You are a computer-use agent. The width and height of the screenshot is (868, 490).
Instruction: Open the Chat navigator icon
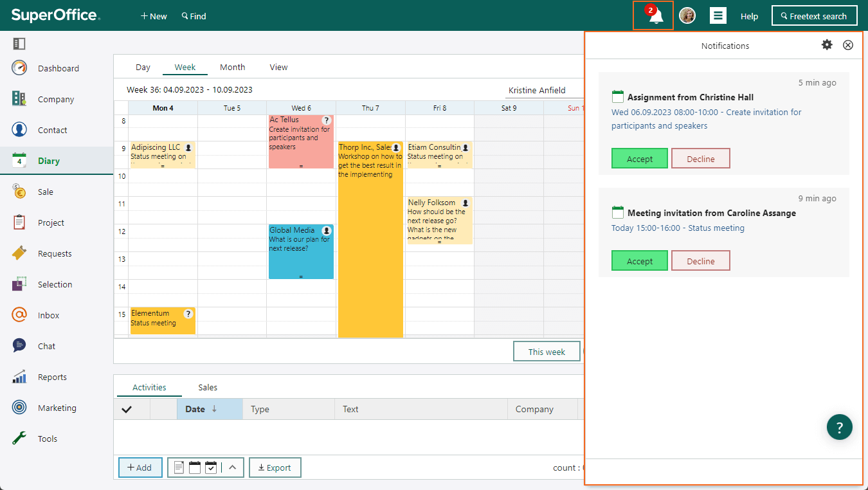(x=19, y=346)
